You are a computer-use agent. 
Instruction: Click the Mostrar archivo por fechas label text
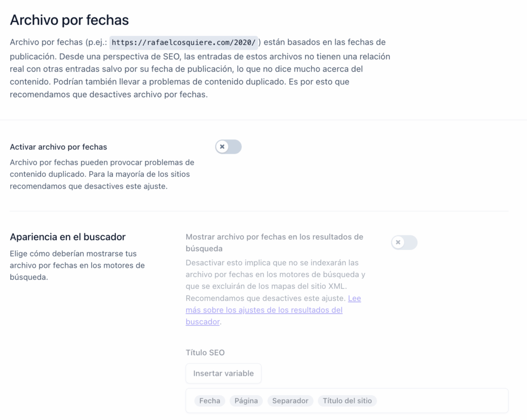[x=274, y=243]
